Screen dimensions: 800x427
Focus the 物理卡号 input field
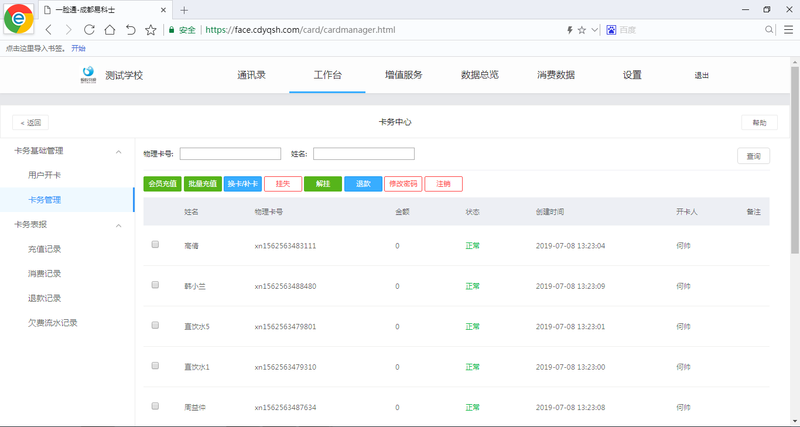coord(230,154)
